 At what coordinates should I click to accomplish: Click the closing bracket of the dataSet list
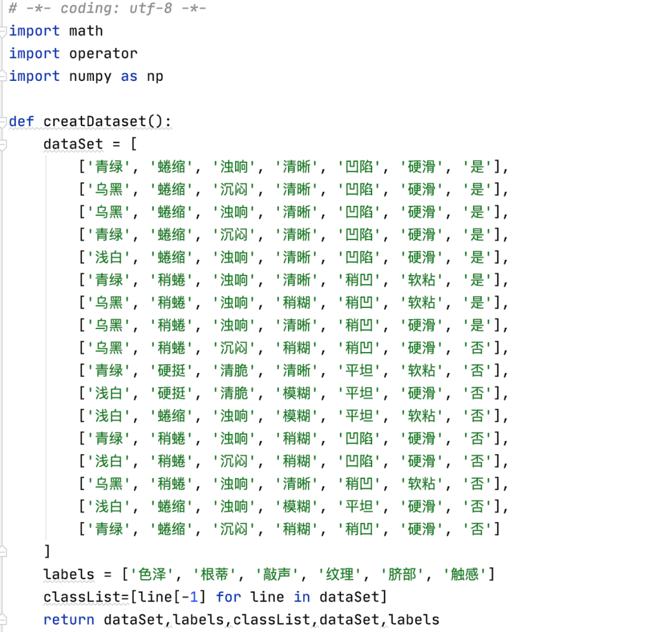(46, 551)
